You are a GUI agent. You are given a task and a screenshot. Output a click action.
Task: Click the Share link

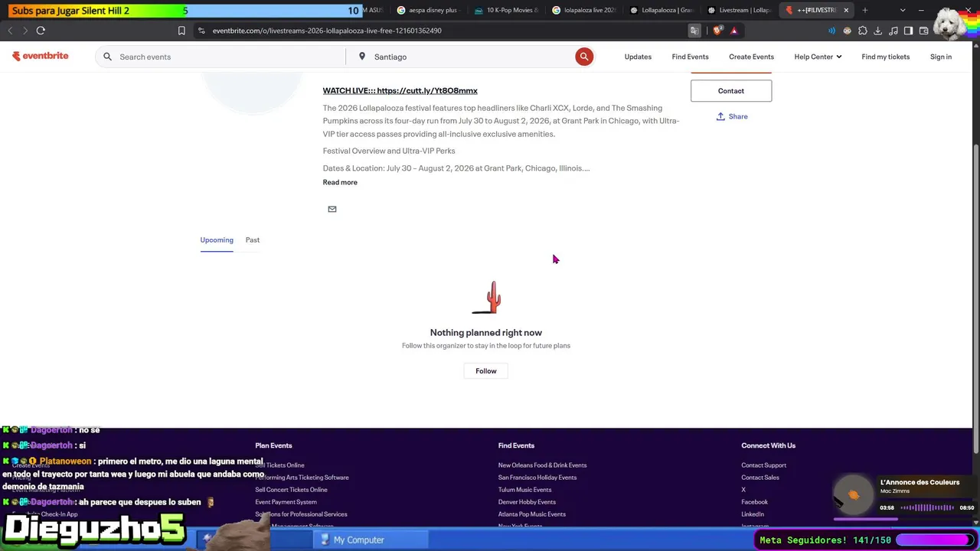(732, 116)
